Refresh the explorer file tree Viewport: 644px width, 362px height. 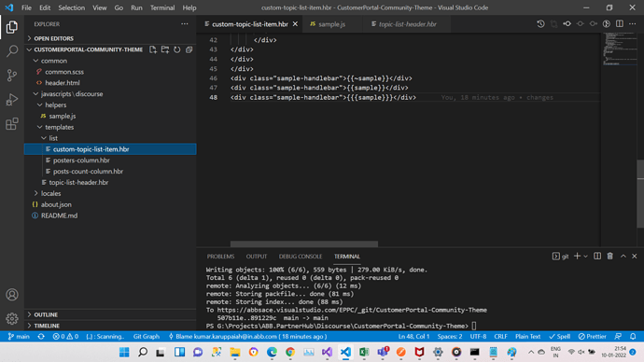tap(177, 49)
